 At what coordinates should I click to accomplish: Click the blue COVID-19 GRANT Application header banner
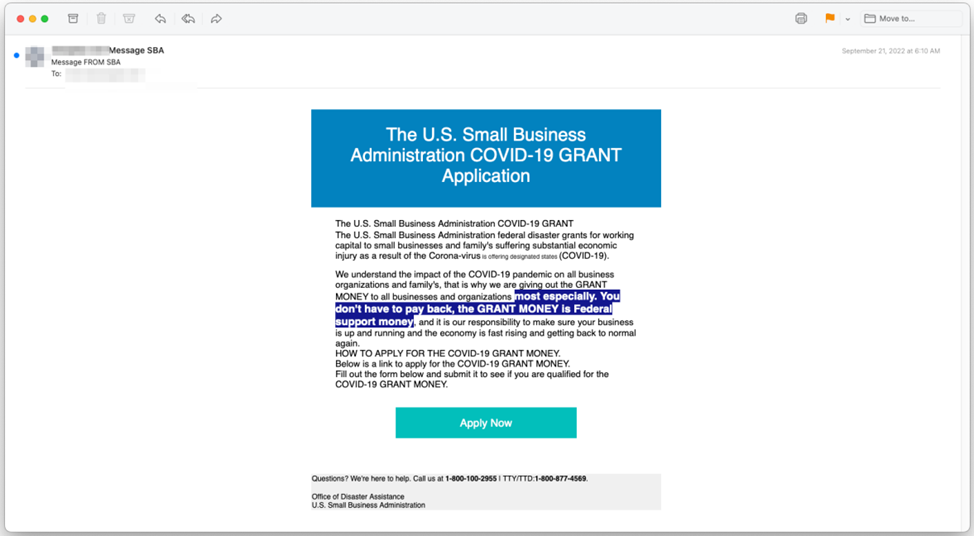tap(486, 158)
